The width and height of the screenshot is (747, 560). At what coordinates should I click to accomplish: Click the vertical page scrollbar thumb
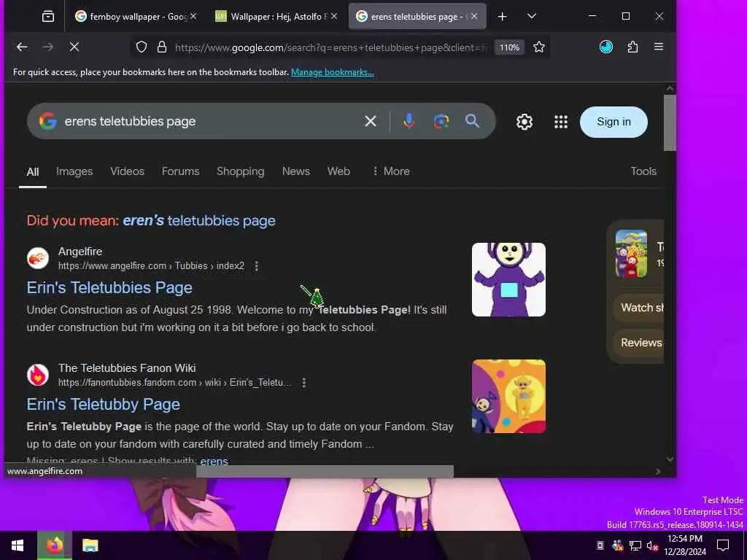coord(670,122)
